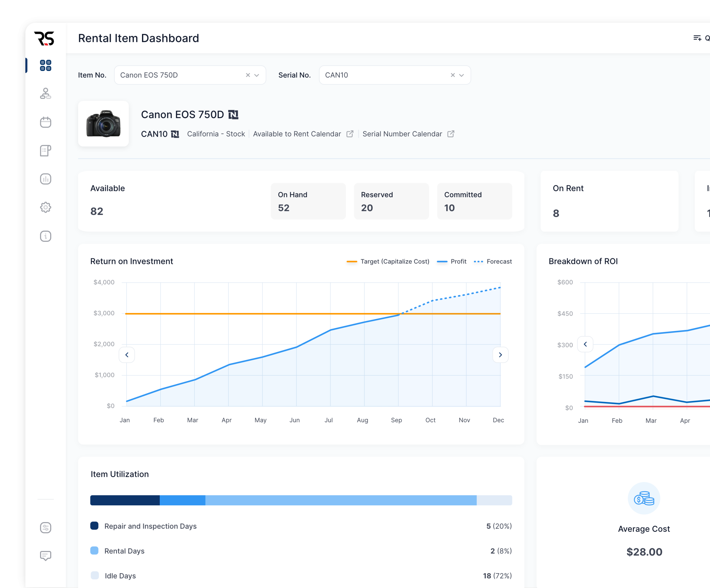Click the 18 (72%) idle days value
The width and height of the screenshot is (710, 588).
click(x=497, y=576)
